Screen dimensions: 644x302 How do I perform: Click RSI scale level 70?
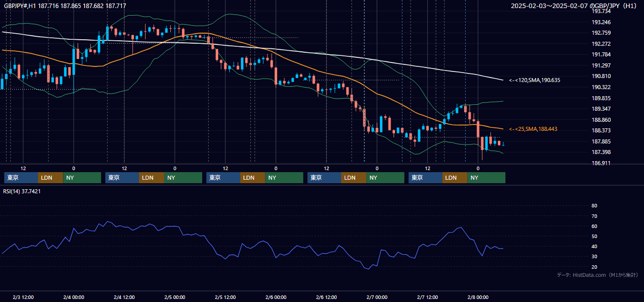point(594,216)
